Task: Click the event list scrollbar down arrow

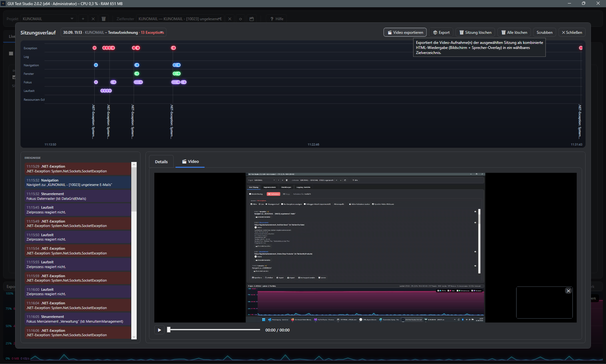Action: point(134,337)
